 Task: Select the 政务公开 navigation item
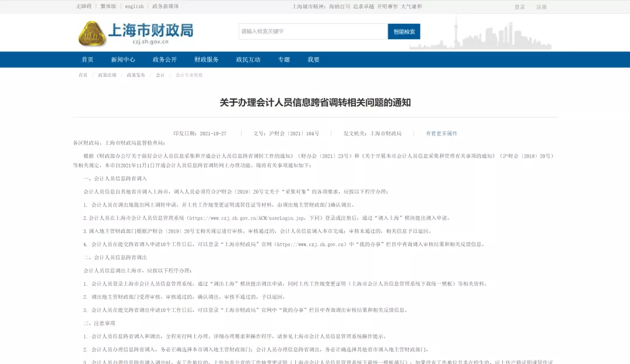click(164, 60)
